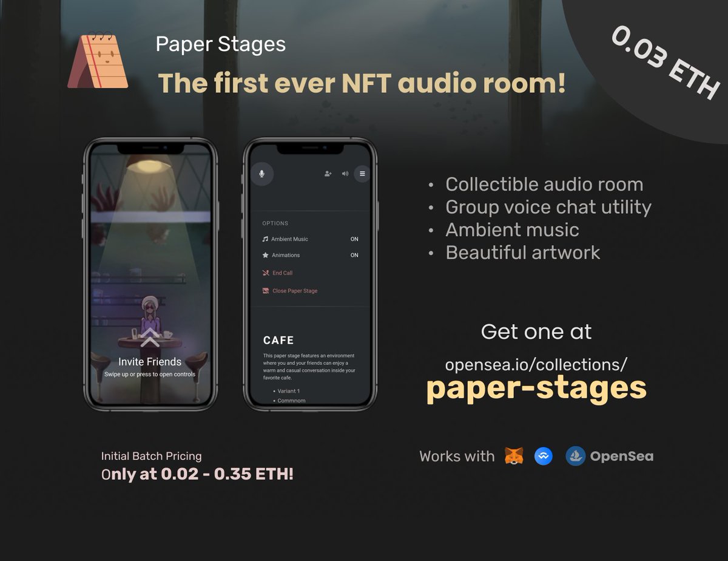Click 'Group voice chat utility' bullet
Image resolution: width=728 pixels, height=561 pixels.
coord(548,207)
